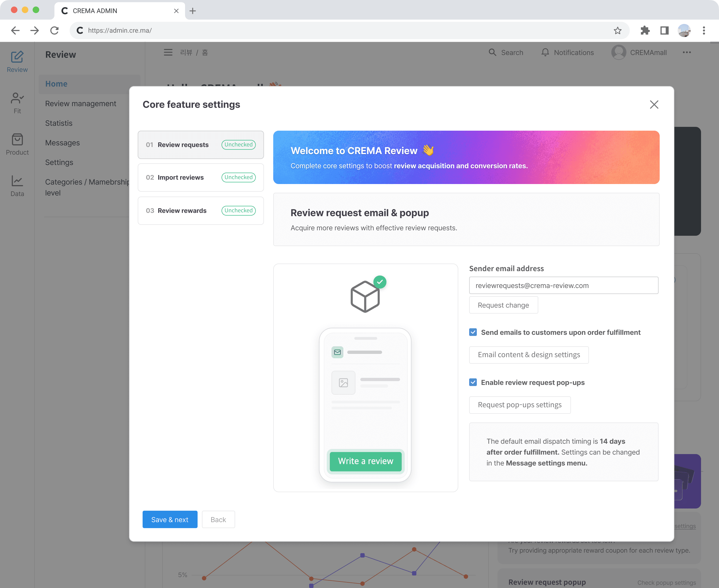Screen dimensions: 719x588
Task: Open the Fit section icon
Action: pyautogui.click(x=17, y=98)
